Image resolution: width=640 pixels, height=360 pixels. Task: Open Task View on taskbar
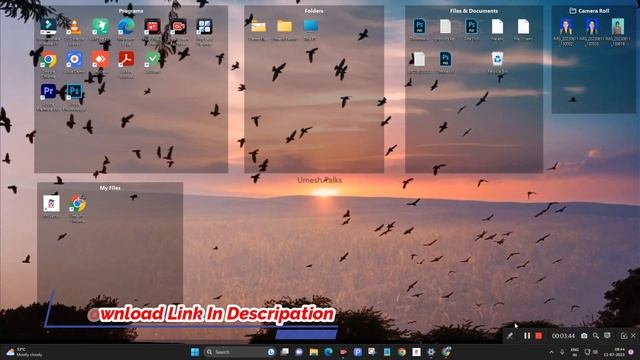coord(285,352)
